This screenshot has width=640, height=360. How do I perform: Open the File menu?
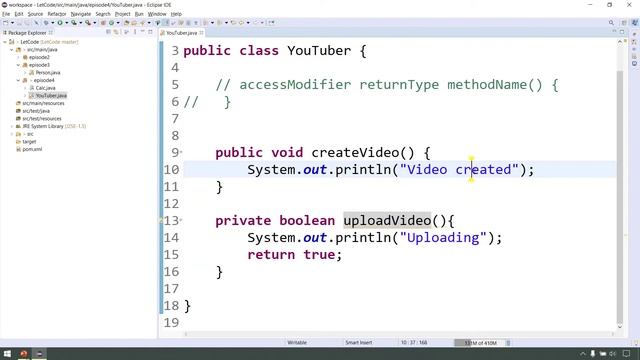[x=6, y=14]
